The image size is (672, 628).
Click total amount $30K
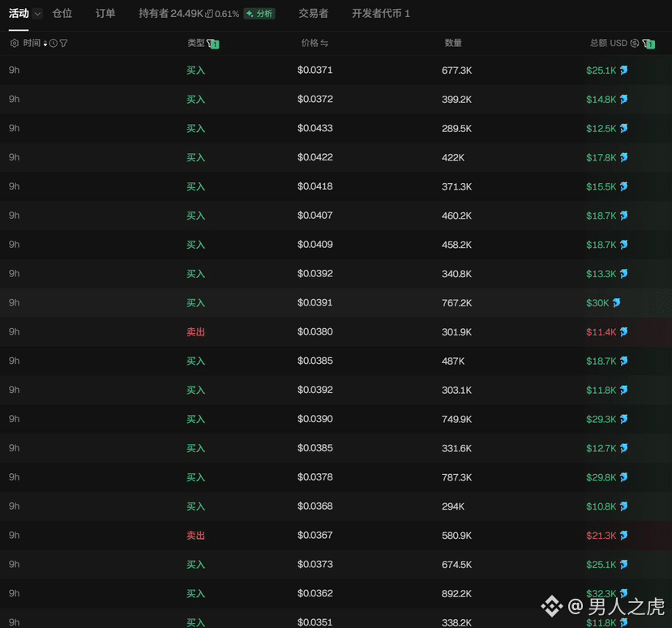(597, 303)
